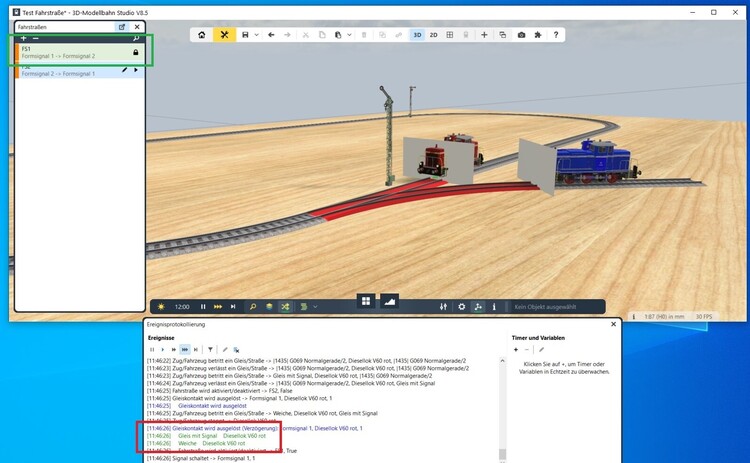Click the green script scroll icon

pos(304,307)
